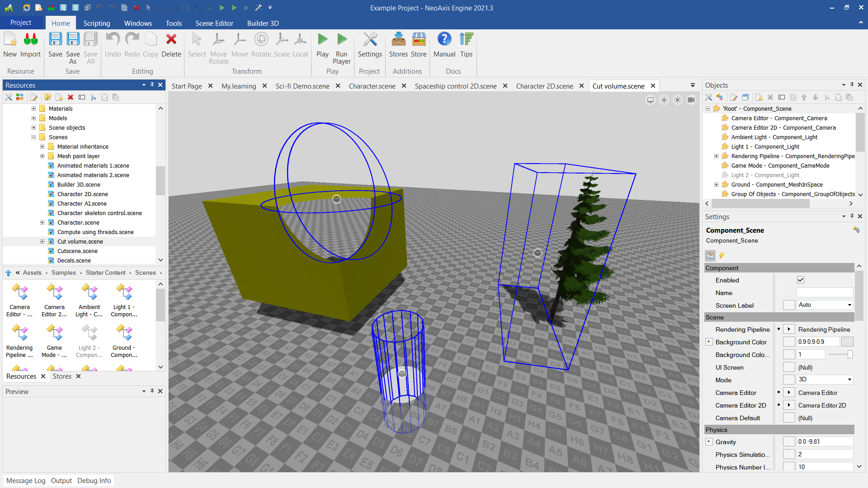
Task: Click the Save As icon
Action: 73,40
